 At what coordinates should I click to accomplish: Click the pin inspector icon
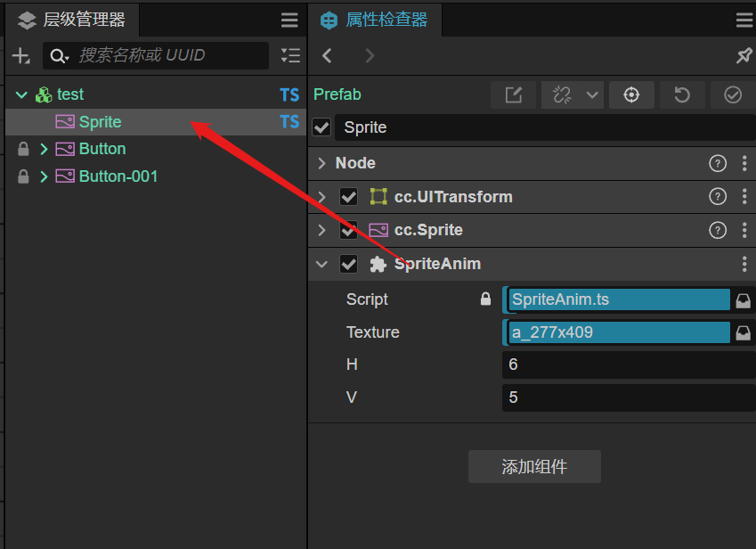click(744, 55)
